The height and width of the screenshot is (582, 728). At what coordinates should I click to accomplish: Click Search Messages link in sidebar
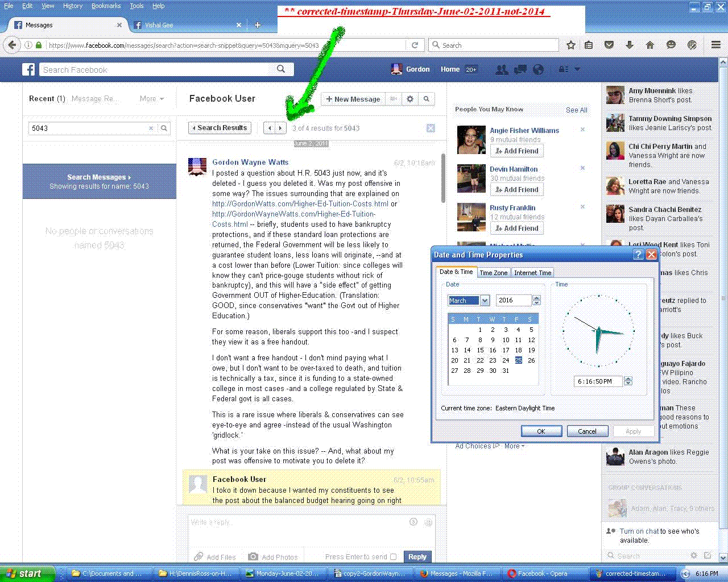(x=99, y=177)
